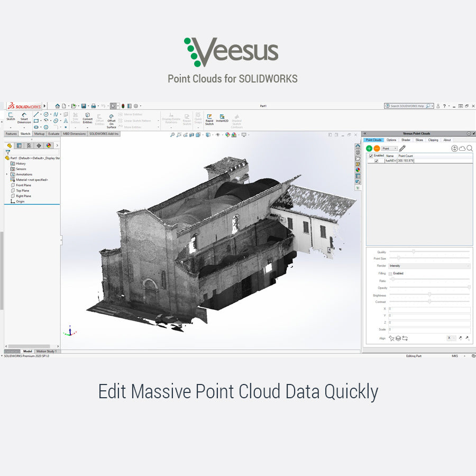Uncheck the Enabled column header checkbox
This screenshot has width=476, height=476.
click(371, 155)
